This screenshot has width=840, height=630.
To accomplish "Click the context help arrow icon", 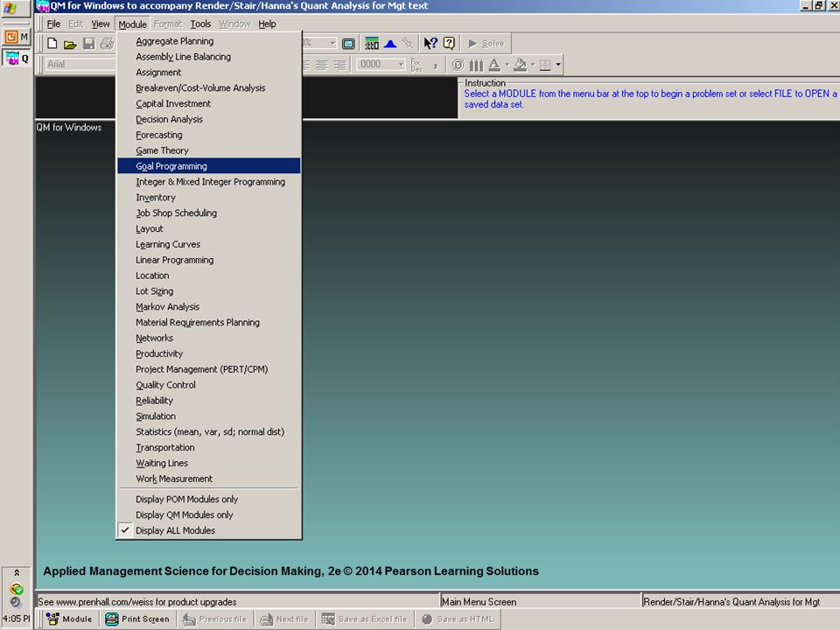I will 430,44.
